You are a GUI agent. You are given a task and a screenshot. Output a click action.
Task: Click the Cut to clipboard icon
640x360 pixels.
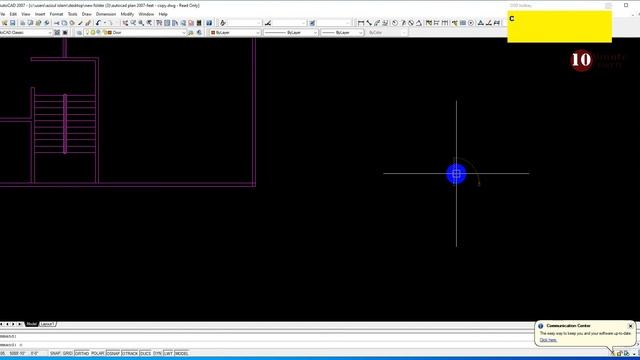(56, 23)
